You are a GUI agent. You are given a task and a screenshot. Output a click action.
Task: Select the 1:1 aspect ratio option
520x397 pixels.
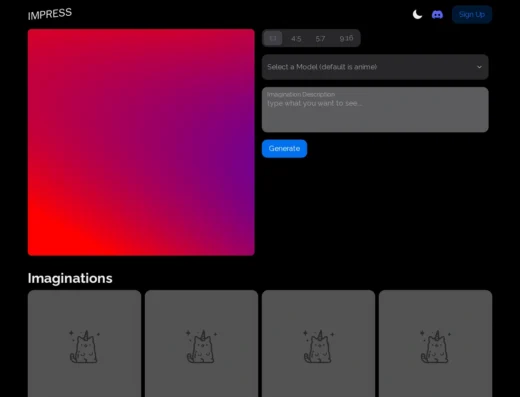tap(273, 38)
